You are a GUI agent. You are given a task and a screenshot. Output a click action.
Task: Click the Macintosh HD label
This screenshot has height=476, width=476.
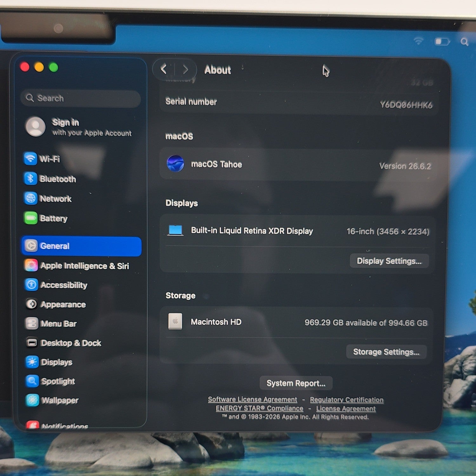216,322
